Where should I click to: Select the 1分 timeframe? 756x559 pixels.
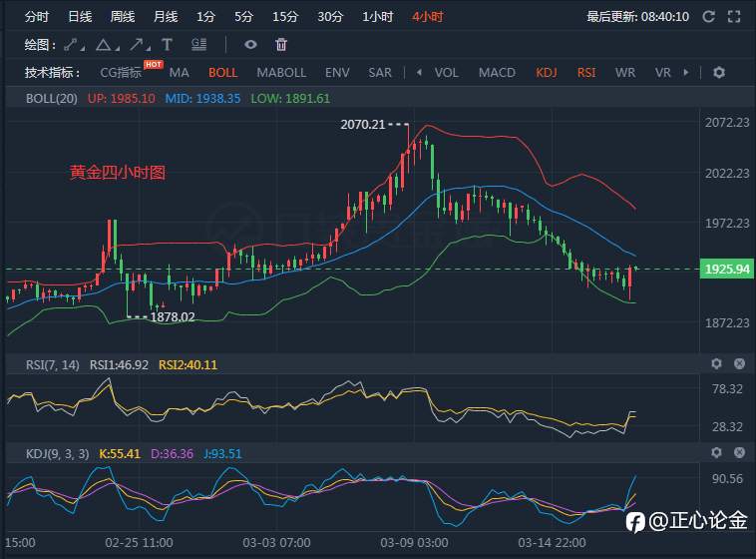click(205, 17)
